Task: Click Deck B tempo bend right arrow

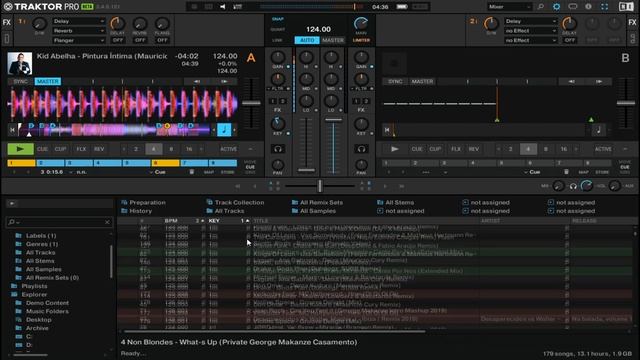Action: 599,81
